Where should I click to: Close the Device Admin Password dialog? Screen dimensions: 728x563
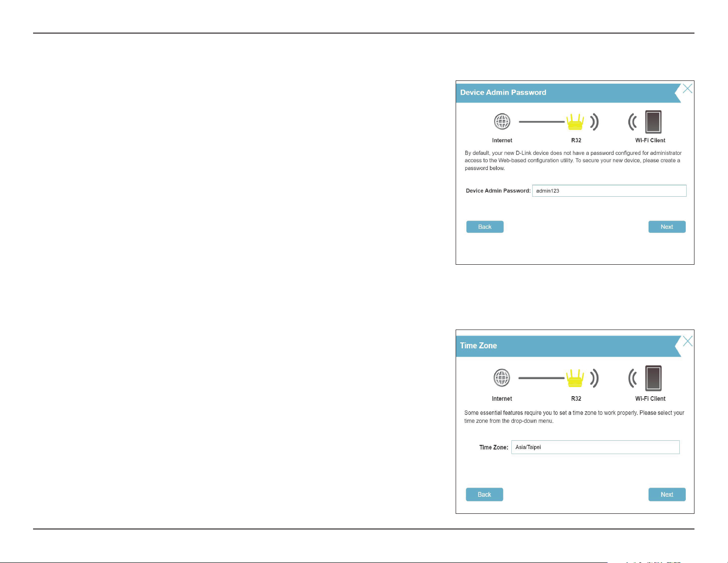[x=687, y=89]
